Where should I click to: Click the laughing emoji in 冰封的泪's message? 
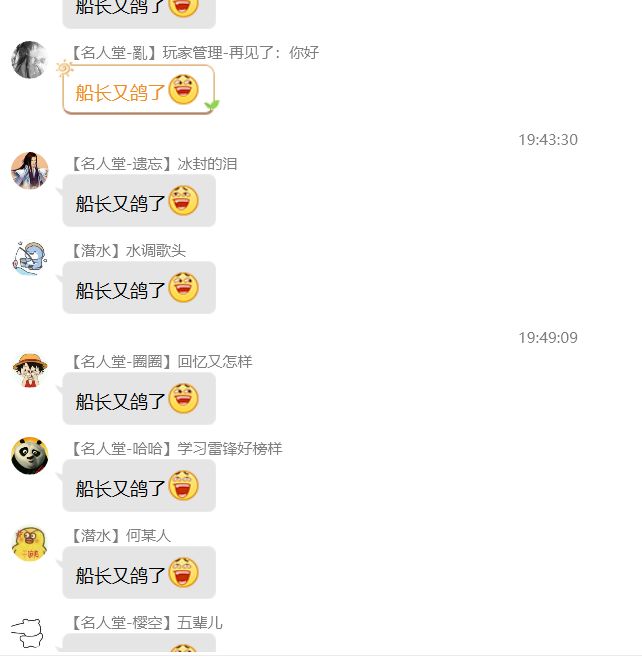(183, 200)
